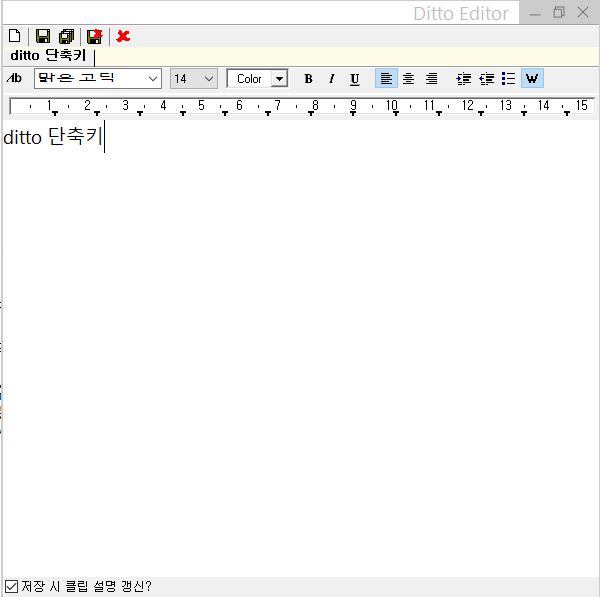Image resolution: width=600 pixels, height=597 pixels.
Task: Click the Color button
Action: click(x=249, y=79)
